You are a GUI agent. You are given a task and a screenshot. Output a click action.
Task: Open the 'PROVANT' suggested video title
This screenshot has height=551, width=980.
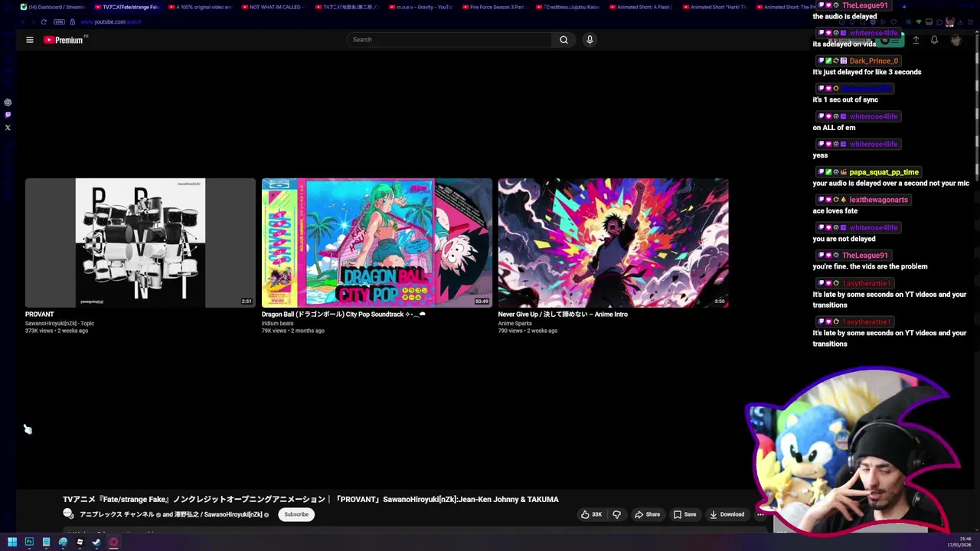(x=39, y=315)
